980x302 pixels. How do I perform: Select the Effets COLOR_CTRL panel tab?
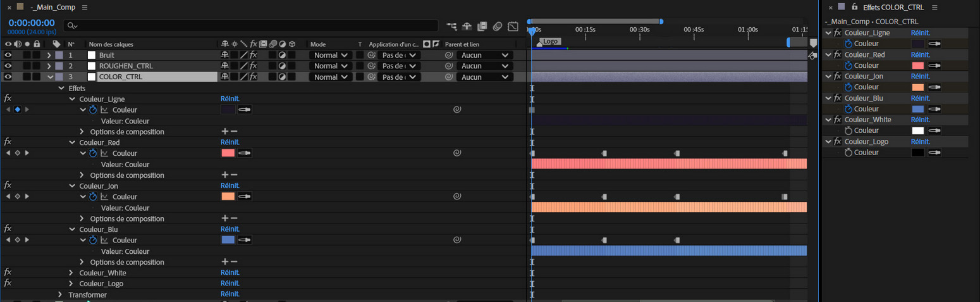click(x=893, y=7)
